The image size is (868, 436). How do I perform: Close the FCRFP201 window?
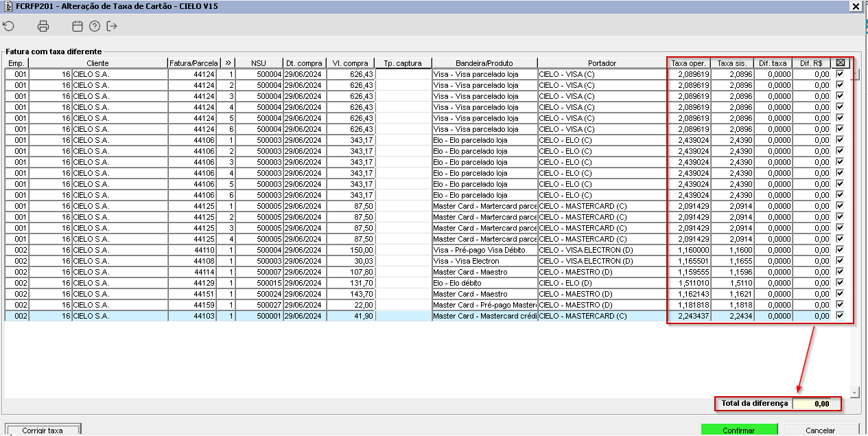click(856, 6)
